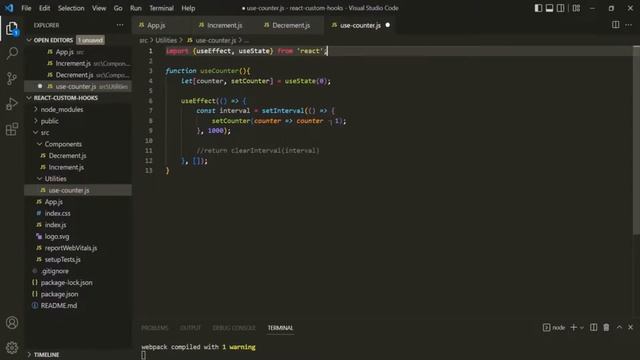Close the terminal panel
640x360 pixels.
click(631, 327)
